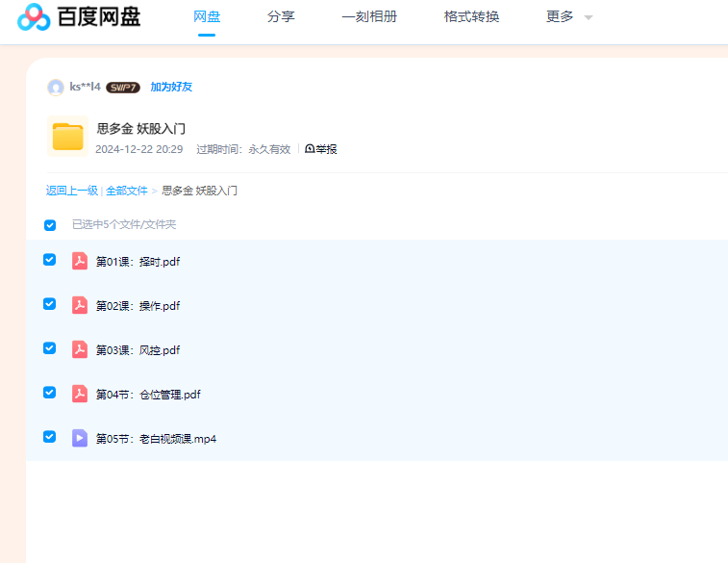Image resolution: width=728 pixels, height=563 pixels.
Task: Click the folder title 思多金 妖股入门
Action: coord(141,129)
